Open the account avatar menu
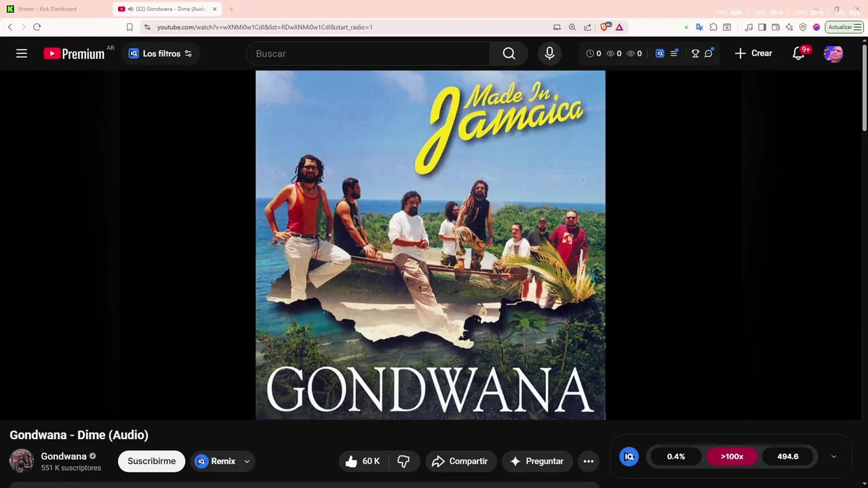868x488 pixels. (833, 54)
